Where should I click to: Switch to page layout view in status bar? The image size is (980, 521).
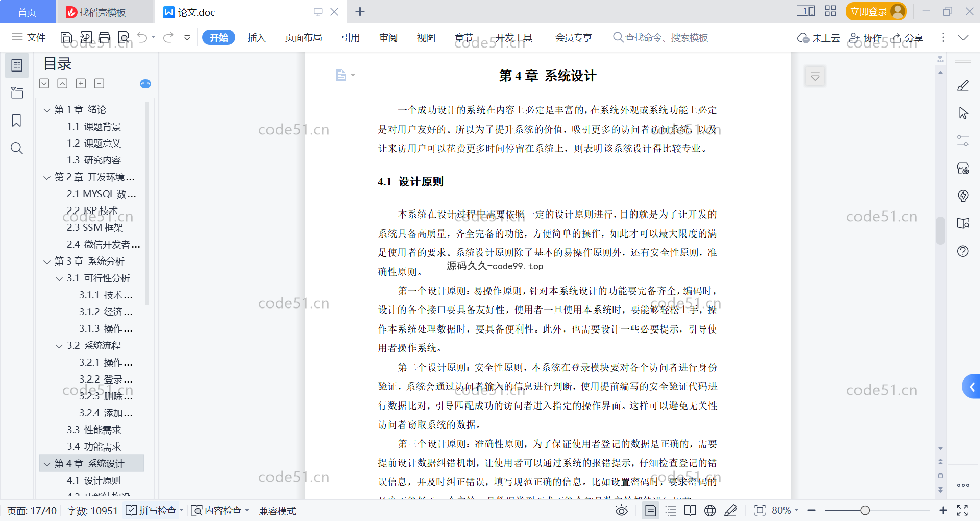[651, 510]
